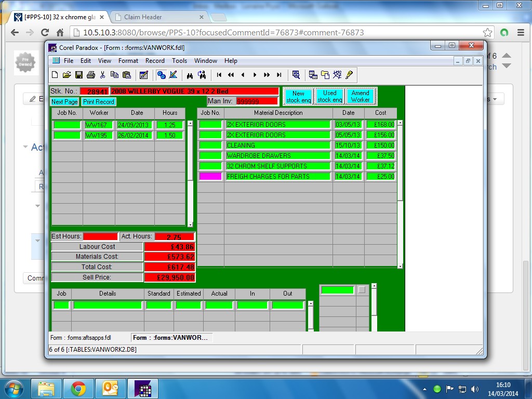Open the Format menu

point(128,61)
